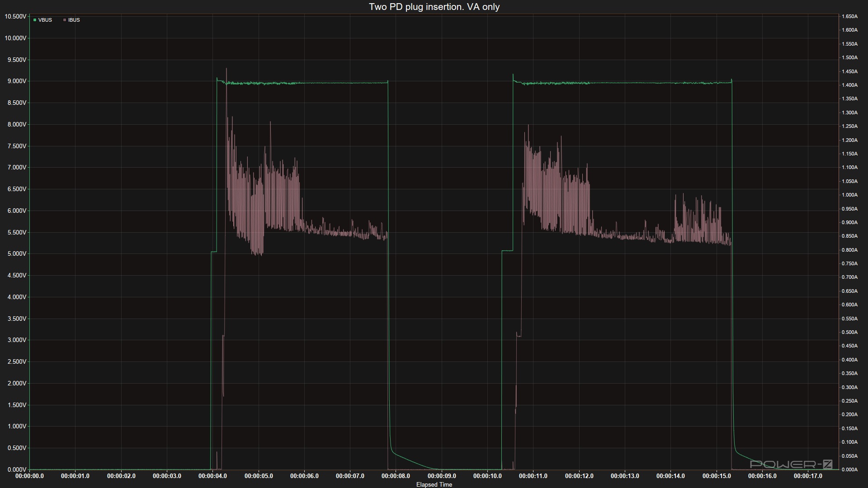Click the 00:00:11.0 time axis tick

[x=533, y=476]
